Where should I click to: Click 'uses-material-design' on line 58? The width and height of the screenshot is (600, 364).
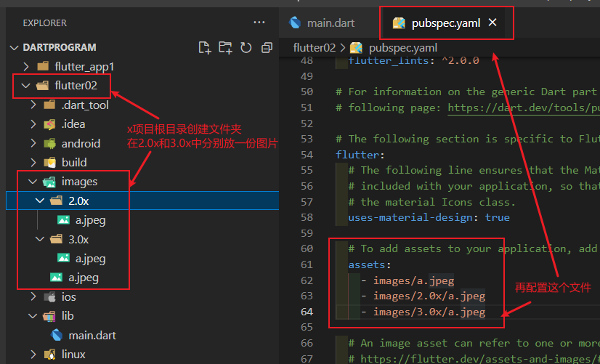click(410, 217)
